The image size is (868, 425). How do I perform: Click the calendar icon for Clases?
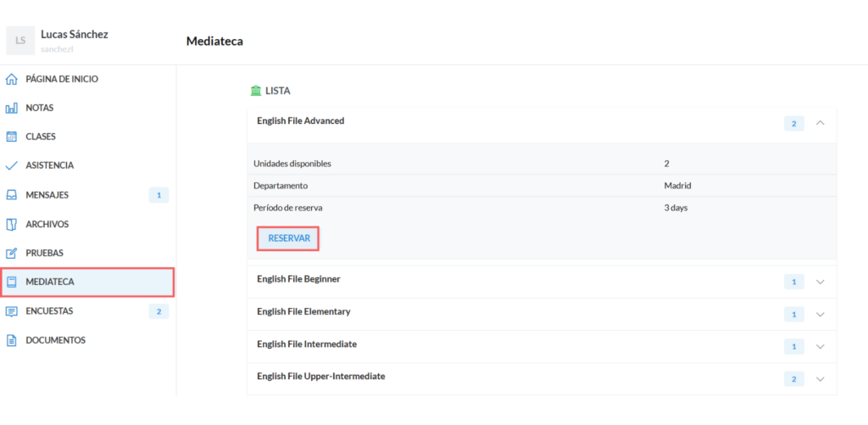12,137
